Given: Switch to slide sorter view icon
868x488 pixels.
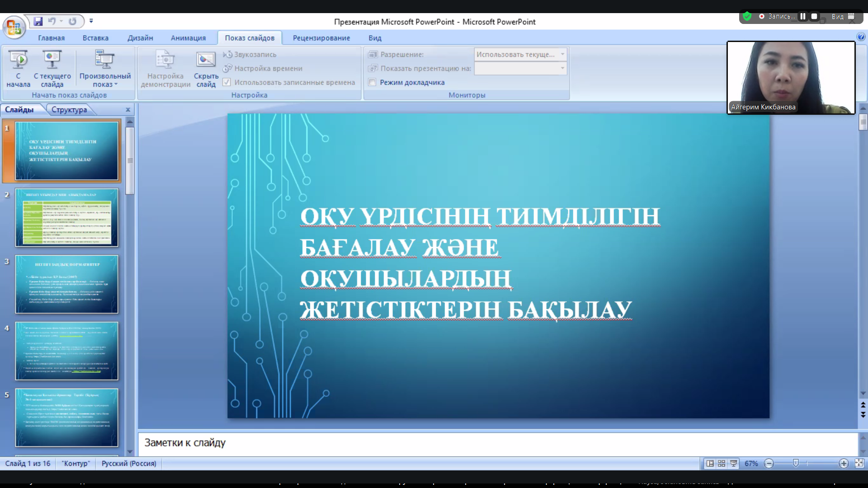Looking at the screenshot, I should [x=722, y=464].
